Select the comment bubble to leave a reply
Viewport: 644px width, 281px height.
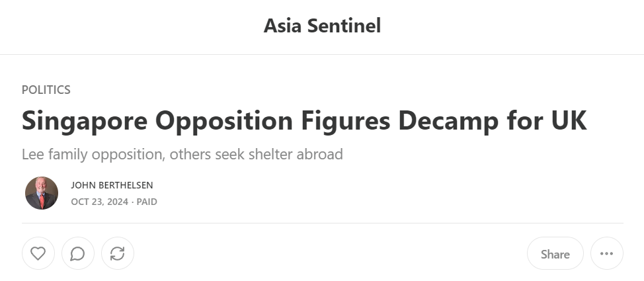78,253
